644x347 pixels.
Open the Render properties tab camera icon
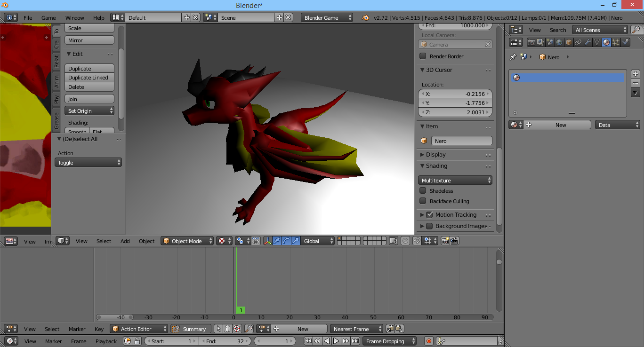[531, 42]
